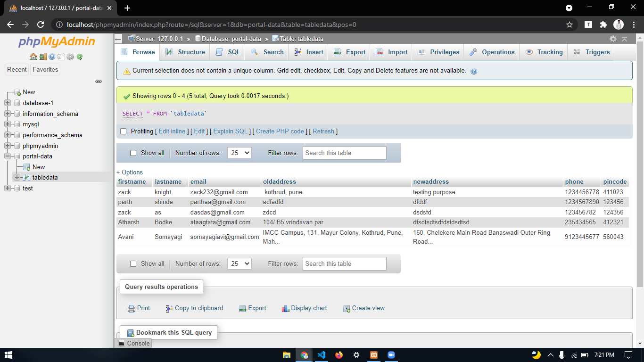The width and height of the screenshot is (644, 362).
Task: Click the Edit inline link
Action: point(172,132)
